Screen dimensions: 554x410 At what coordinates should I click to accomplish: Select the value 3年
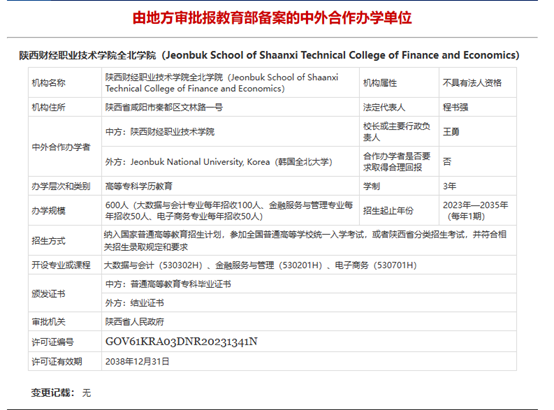click(x=449, y=186)
